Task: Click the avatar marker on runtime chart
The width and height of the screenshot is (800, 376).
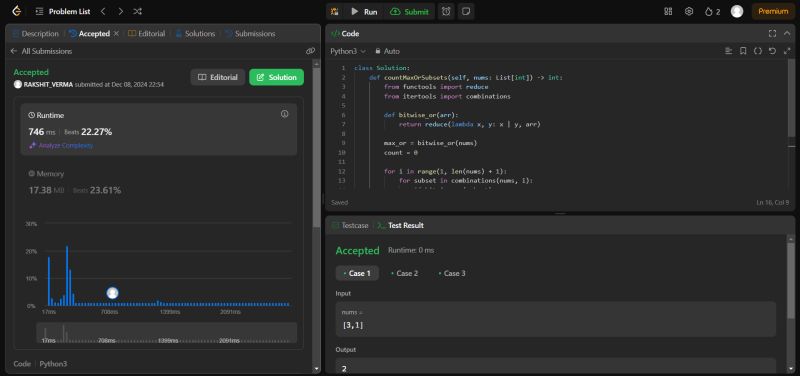Action: [113, 293]
